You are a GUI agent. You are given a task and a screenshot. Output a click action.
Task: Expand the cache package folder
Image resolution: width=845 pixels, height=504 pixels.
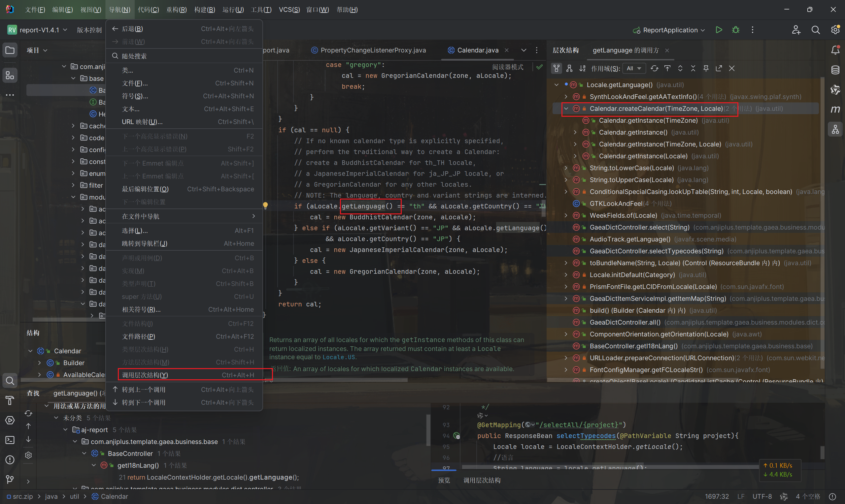pos(73,126)
